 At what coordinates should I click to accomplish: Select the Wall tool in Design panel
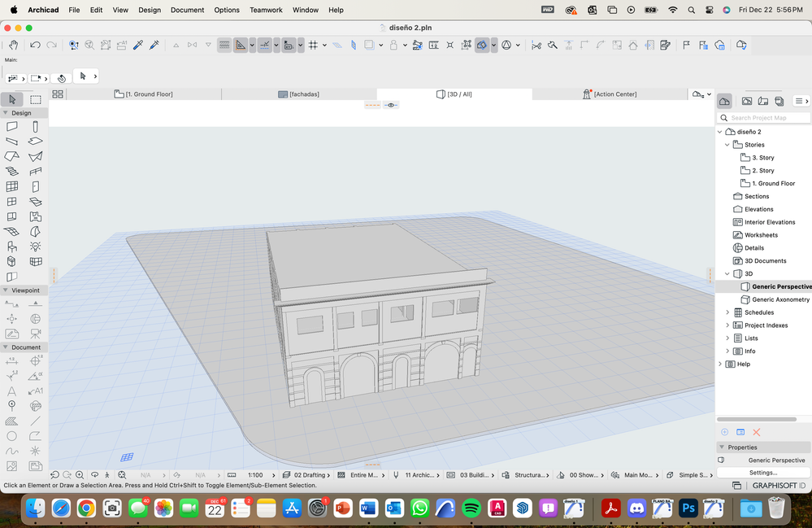[12, 126]
